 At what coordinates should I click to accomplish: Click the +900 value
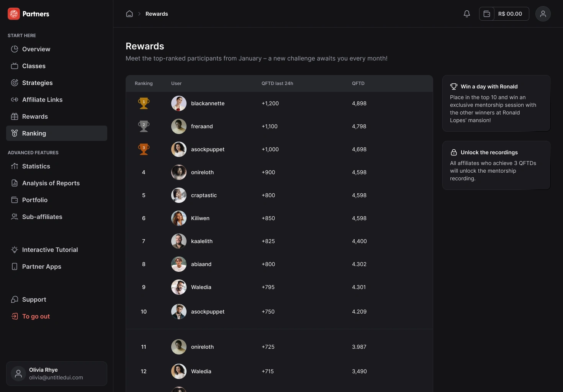[x=268, y=172]
